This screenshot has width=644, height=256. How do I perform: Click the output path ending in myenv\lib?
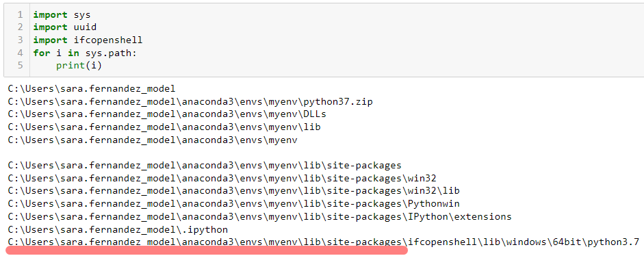pyautogui.click(x=164, y=127)
